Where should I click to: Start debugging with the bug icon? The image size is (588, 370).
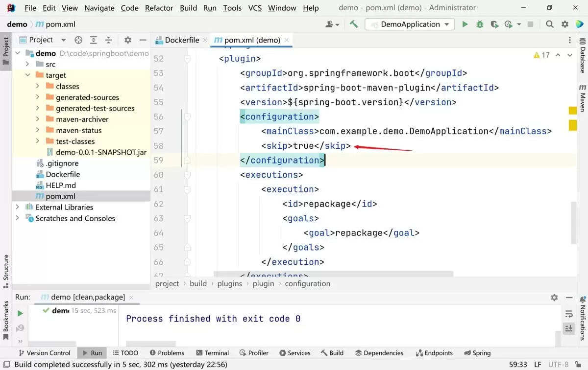pos(480,24)
